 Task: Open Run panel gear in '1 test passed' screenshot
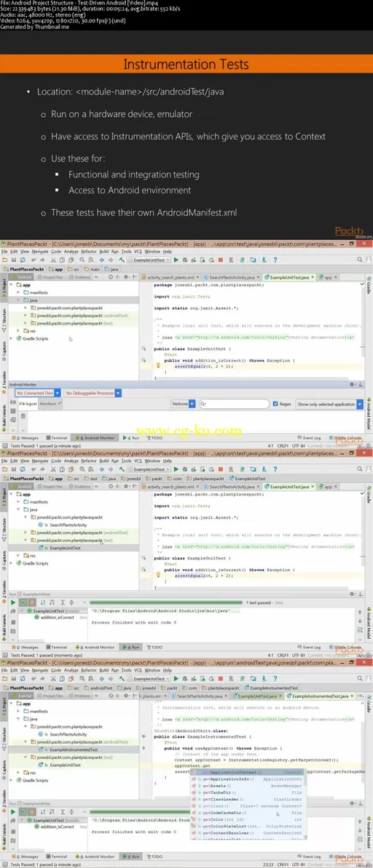pos(353,594)
